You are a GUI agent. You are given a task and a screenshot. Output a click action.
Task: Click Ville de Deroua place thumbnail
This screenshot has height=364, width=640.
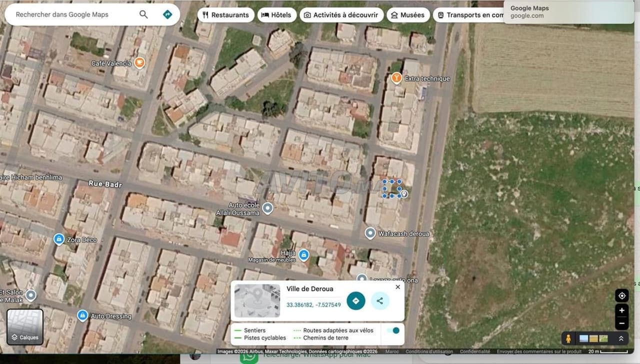pyautogui.click(x=257, y=301)
